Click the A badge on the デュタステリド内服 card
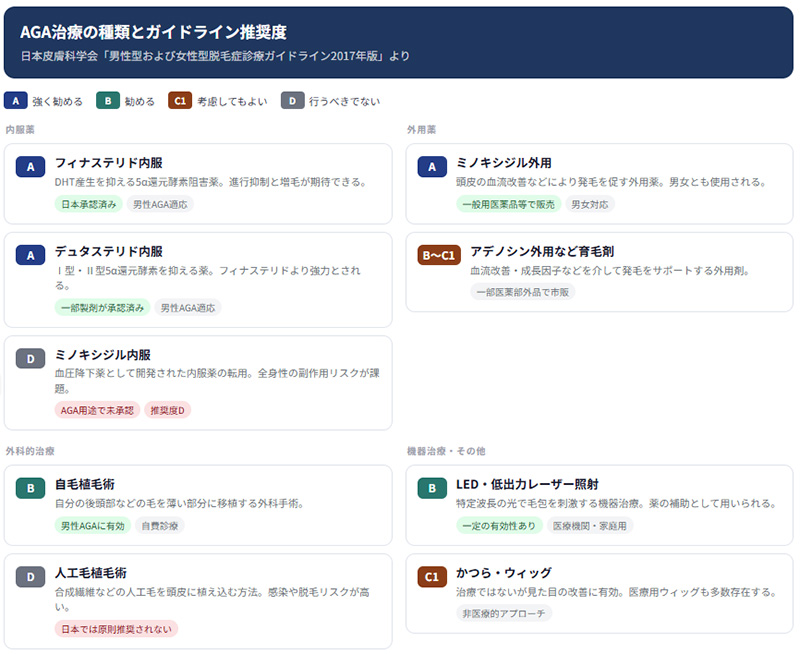The width and height of the screenshot is (800, 654). click(31, 256)
